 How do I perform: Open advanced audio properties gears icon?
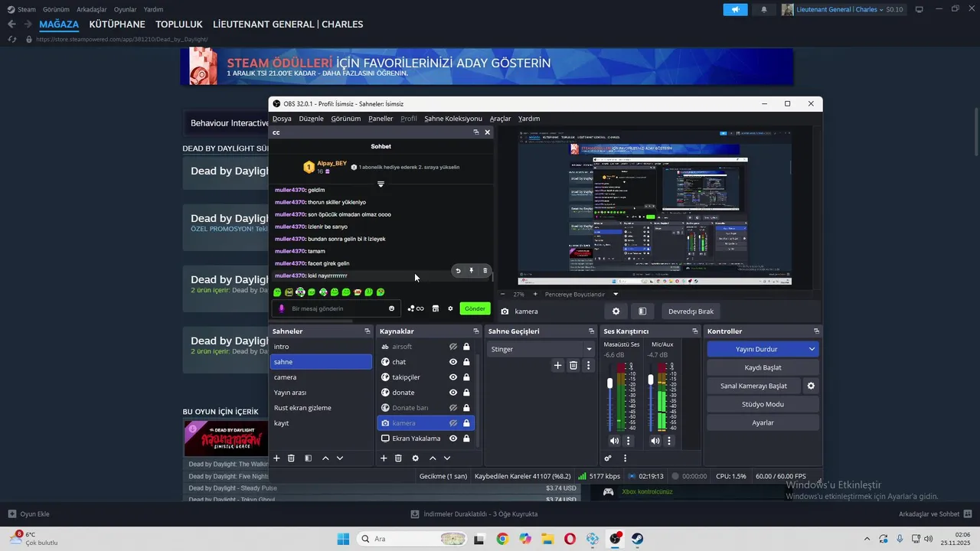(608, 458)
